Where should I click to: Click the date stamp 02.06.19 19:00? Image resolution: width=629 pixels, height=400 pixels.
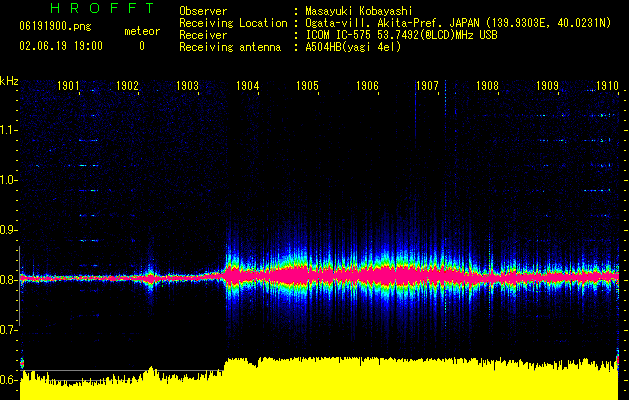coord(61,46)
